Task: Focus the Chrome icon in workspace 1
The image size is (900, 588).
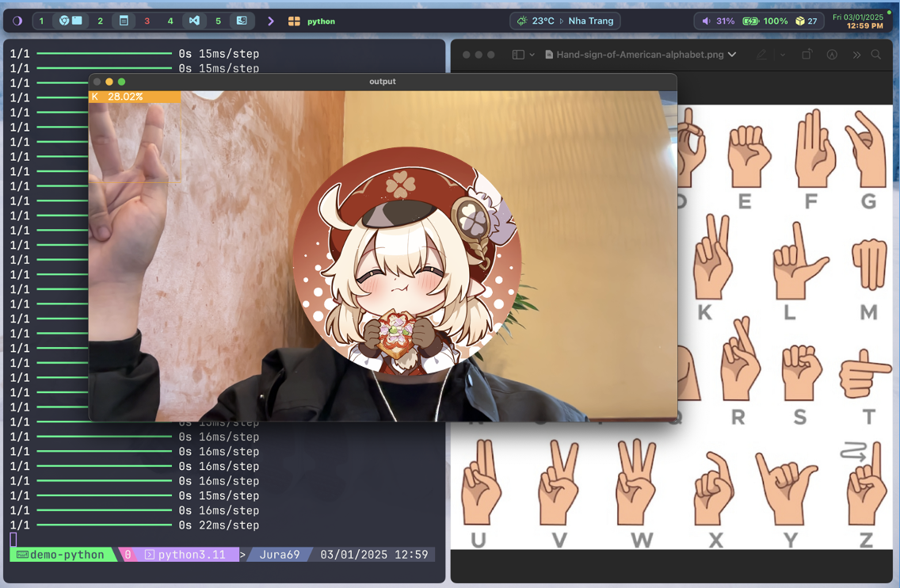Action: (x=63, y=21)
